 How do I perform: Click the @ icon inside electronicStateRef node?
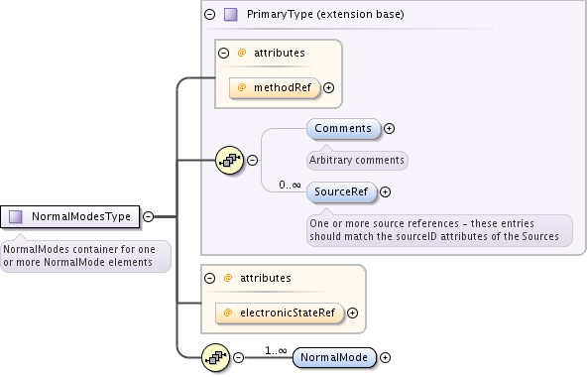[x=228, y=313]
